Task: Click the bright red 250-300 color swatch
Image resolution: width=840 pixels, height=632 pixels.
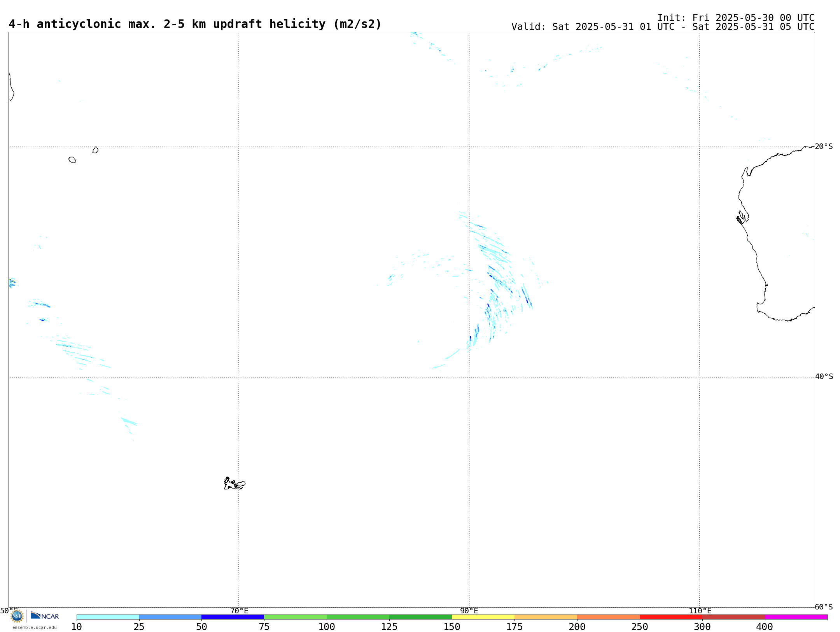Action: click(x=671, y=617)
